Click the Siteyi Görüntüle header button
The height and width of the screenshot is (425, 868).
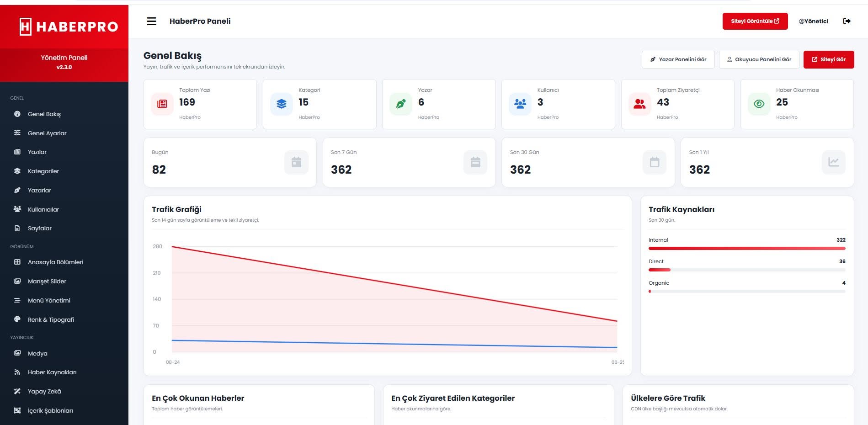(755, 21)
